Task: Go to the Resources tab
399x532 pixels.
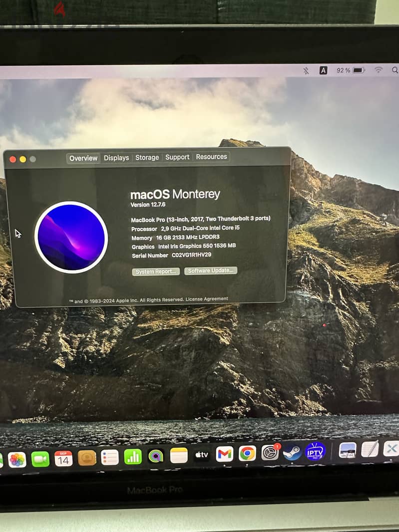Action: (211, 157)
